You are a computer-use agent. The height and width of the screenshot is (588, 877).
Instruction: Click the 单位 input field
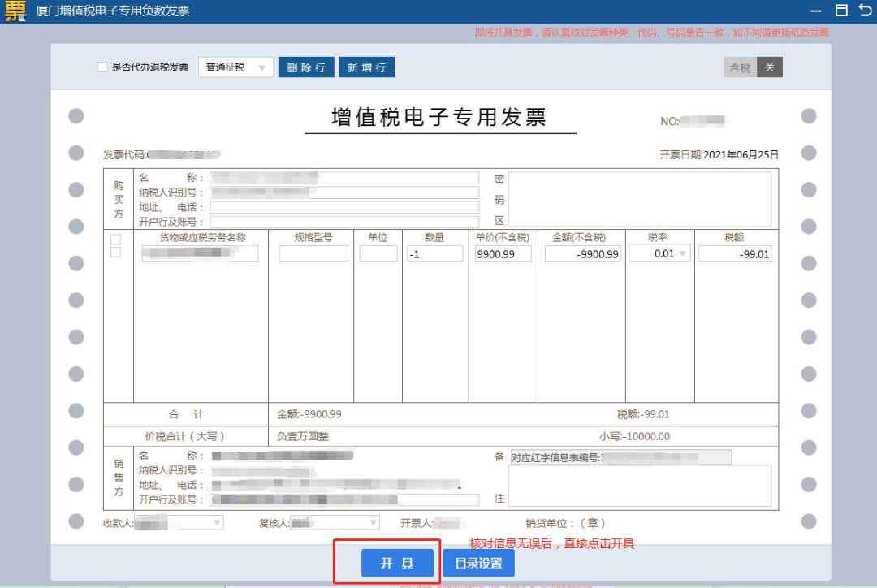coord(378,253)
